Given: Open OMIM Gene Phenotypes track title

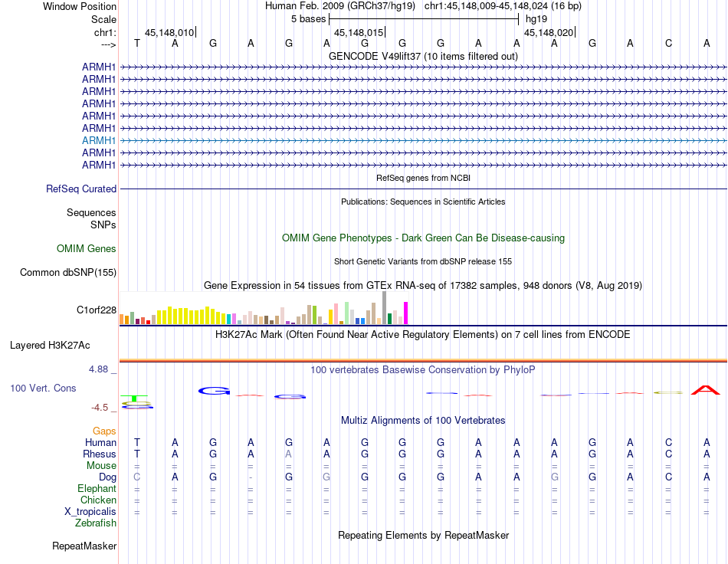Looking at the screenshot, I should point(423,238).
